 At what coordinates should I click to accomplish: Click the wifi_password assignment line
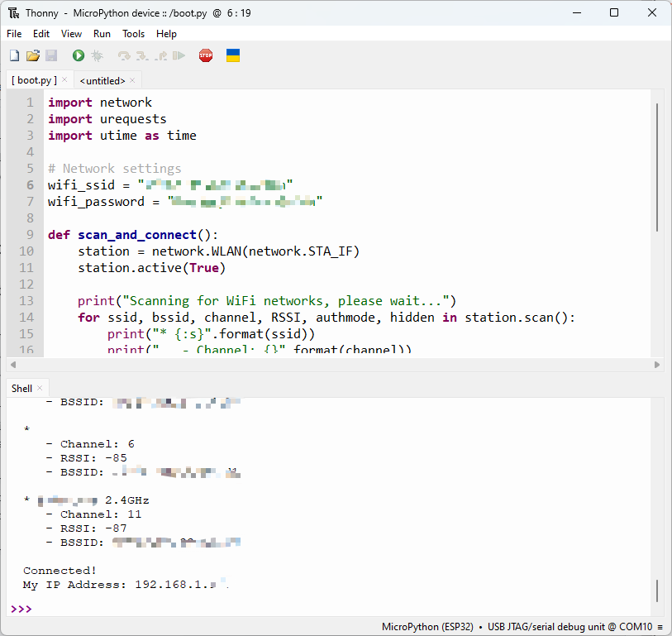tap(184, 202)
